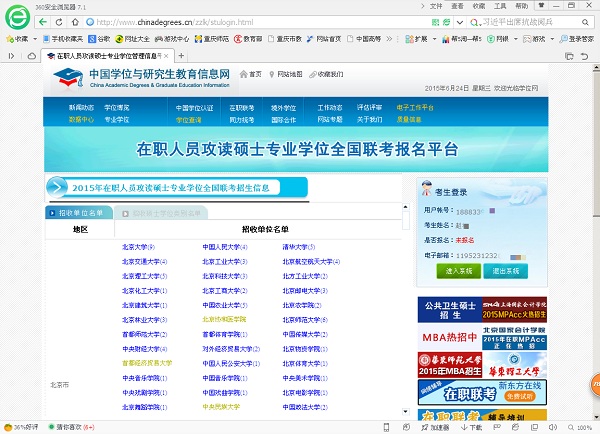Open the 收藏 favorites star in bookmarks bar
The width and height of the screenshot is (600, 434).
coord(17,39)
